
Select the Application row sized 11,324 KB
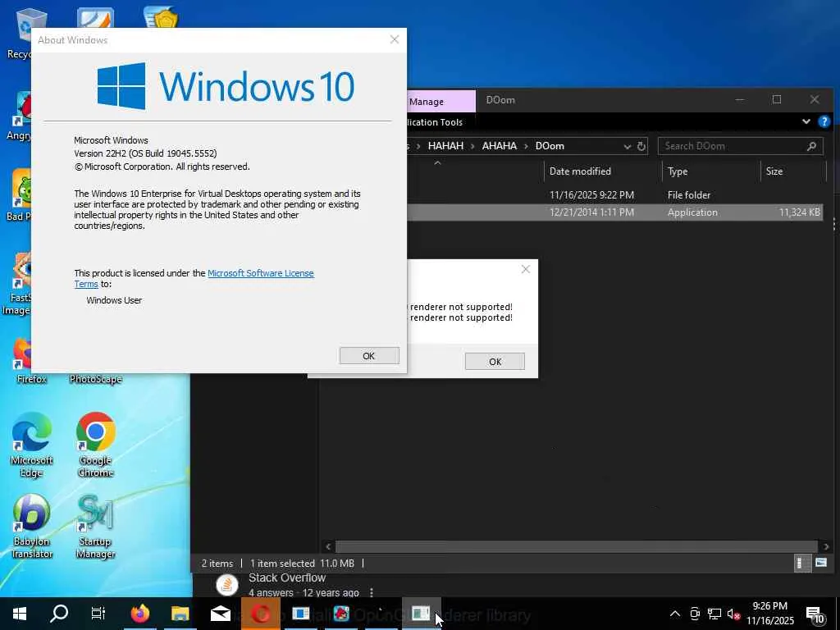615,212
